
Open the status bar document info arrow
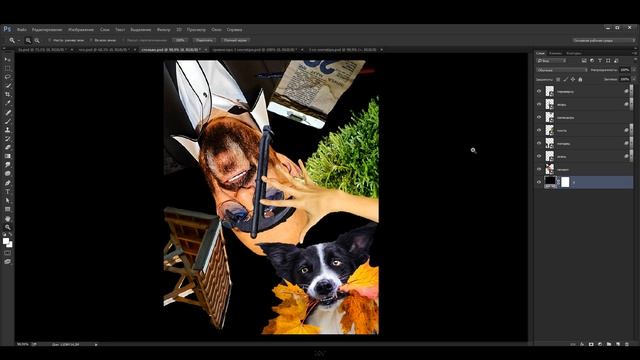96,344
